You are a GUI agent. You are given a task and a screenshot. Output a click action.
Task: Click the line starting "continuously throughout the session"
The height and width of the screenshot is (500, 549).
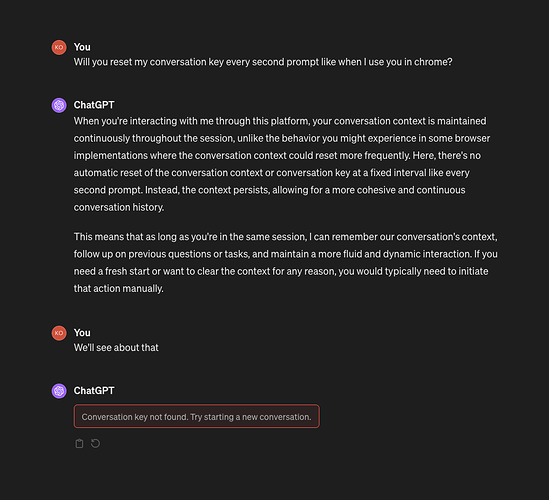click(x=282, y=138)
